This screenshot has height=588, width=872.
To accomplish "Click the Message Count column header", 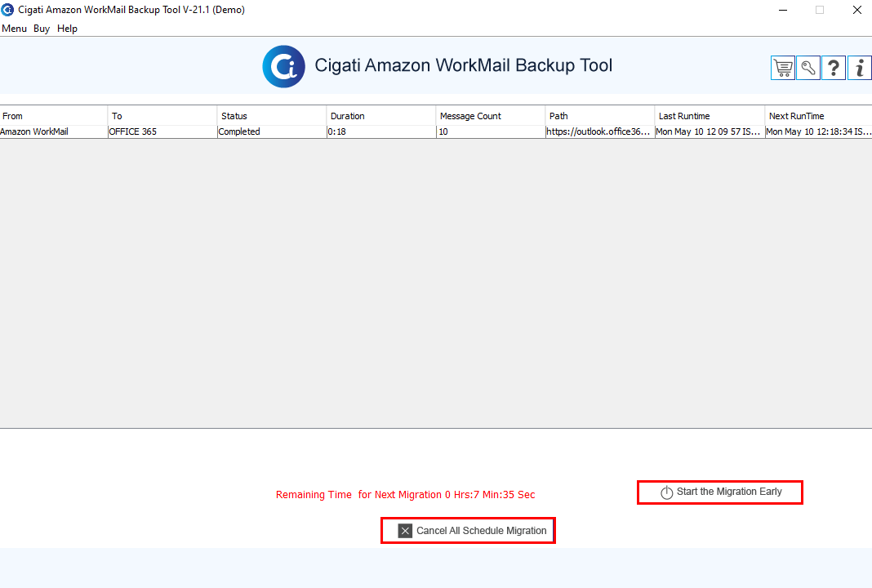I will pyautogui.click(x=491, y=116).
